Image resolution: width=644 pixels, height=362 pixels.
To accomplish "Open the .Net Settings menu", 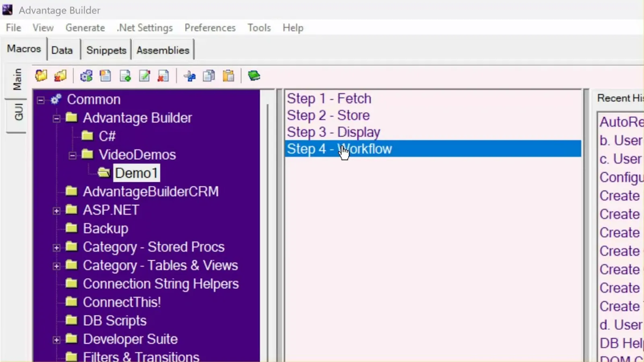I will (x=144, y=28).
